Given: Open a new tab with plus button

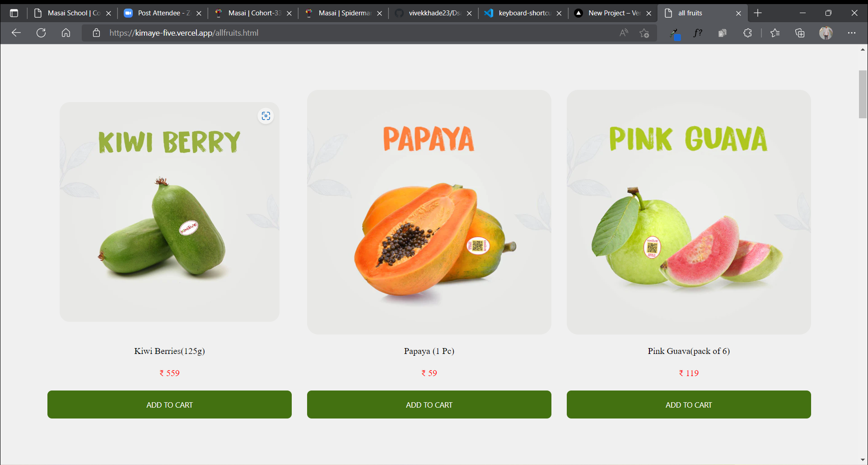Looking at the screenshot, I should 758,13.
